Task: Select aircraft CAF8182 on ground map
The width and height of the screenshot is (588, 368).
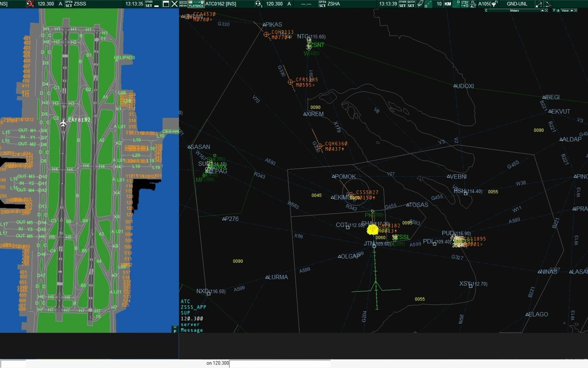Action: click(63, 123)
